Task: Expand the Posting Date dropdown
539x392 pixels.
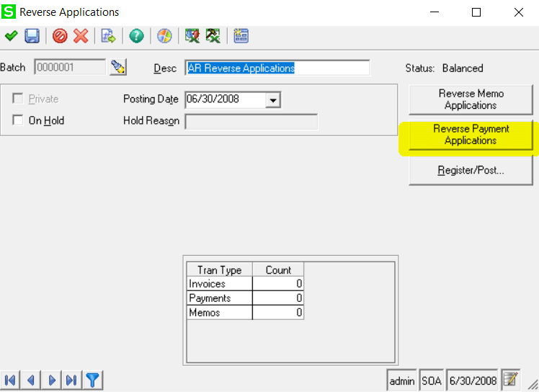Action: pyautogui.click(x=272, y=99)
